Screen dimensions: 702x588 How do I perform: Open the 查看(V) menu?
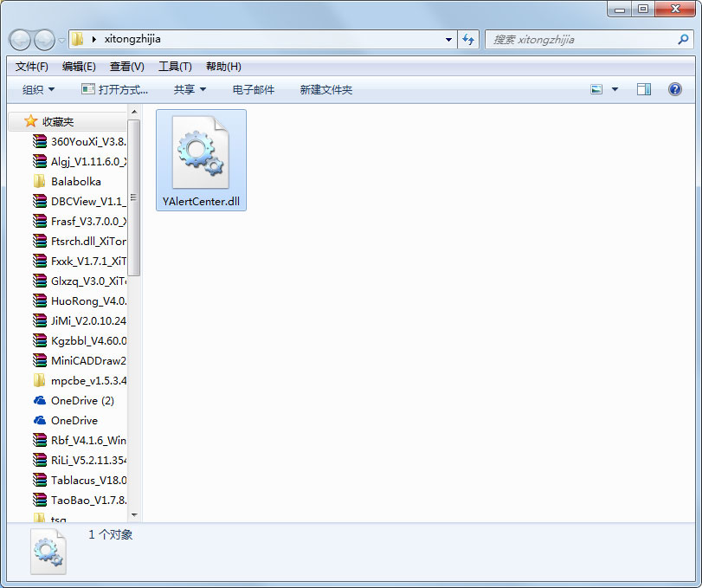click(127, 67)
